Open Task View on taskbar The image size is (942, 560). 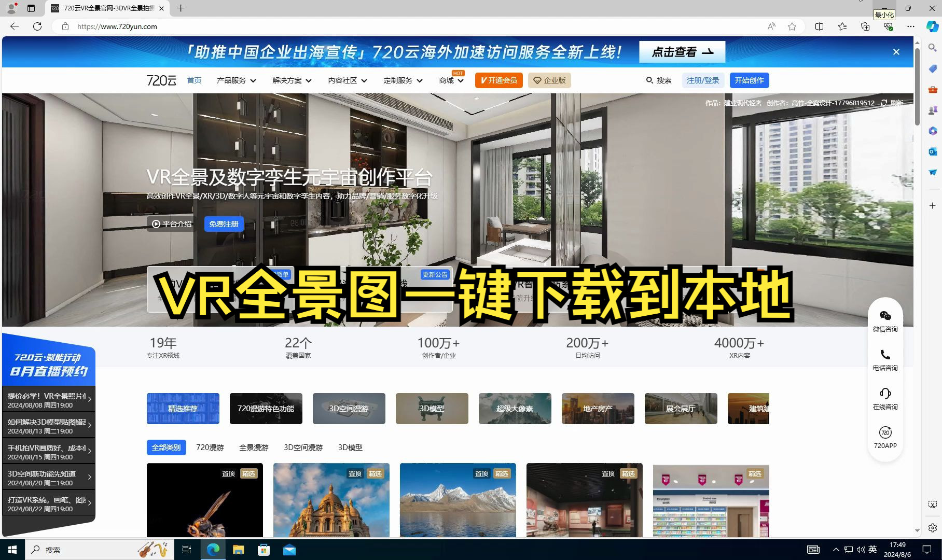pyautogui.click(x=187, y=550)
